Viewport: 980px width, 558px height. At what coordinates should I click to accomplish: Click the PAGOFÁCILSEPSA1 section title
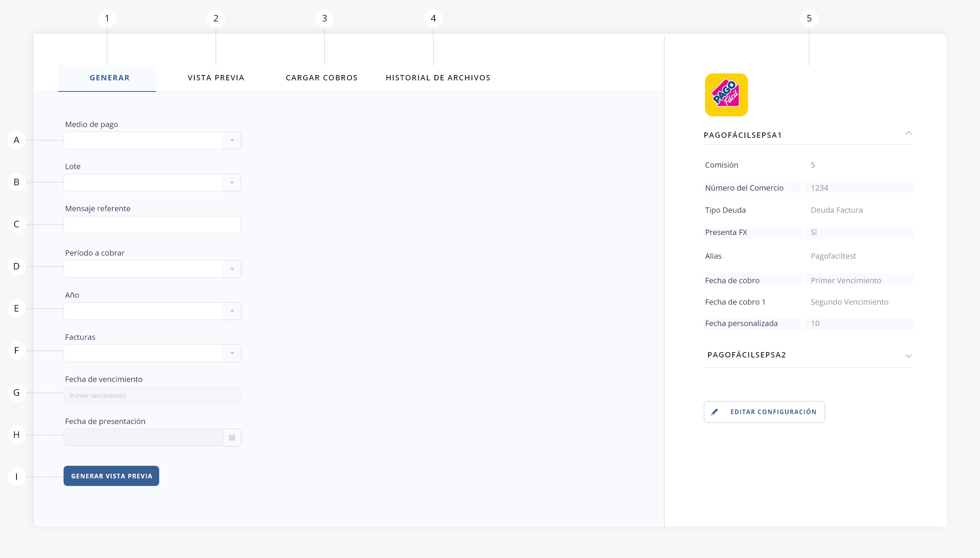pos(743,135)
